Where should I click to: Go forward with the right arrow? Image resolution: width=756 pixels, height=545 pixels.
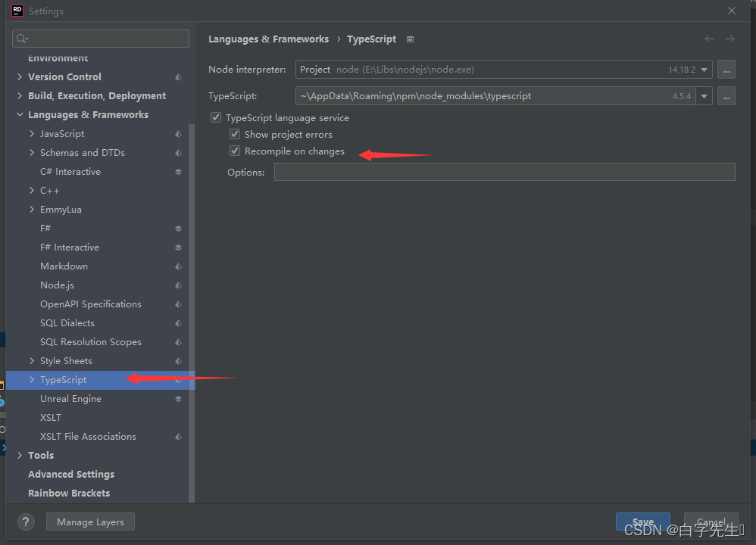tap(729, 39)
